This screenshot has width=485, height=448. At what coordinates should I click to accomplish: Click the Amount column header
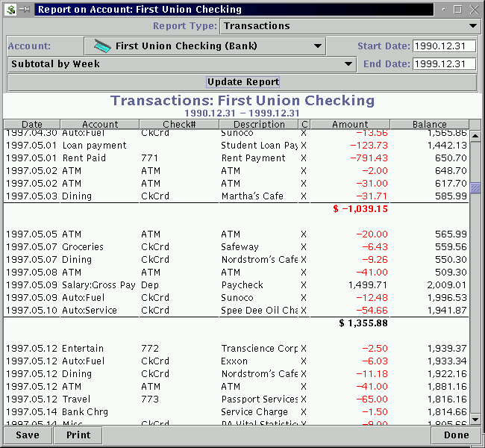(350, 124)
